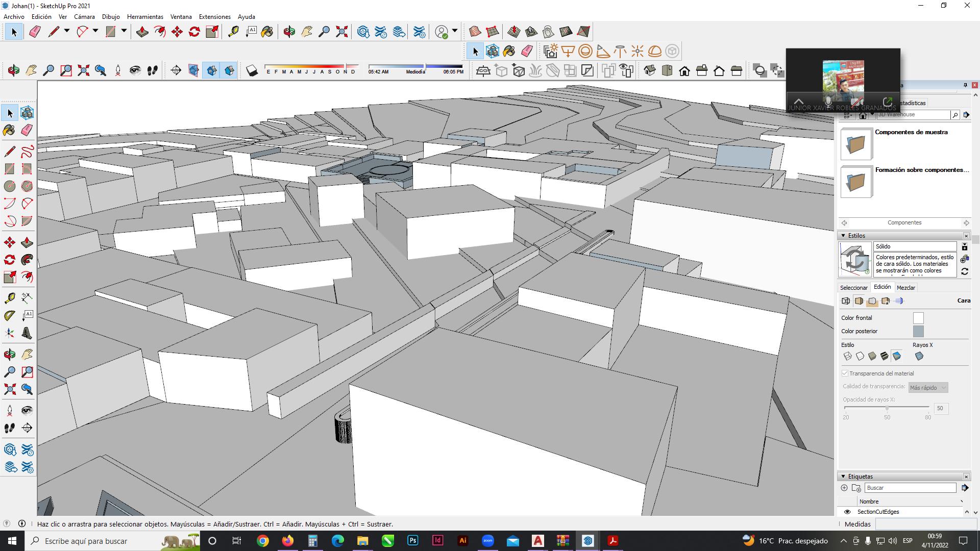Open the Calidad de transparencia dropdown

tap(927, 388)
